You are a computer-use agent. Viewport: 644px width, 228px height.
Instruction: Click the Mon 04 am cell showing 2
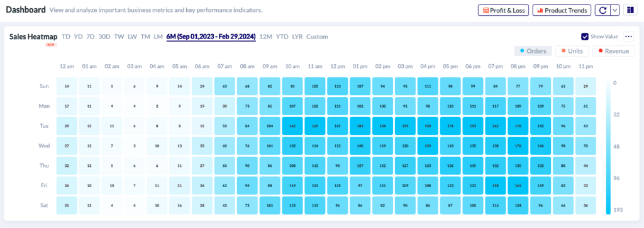click(x=157, y=106)
